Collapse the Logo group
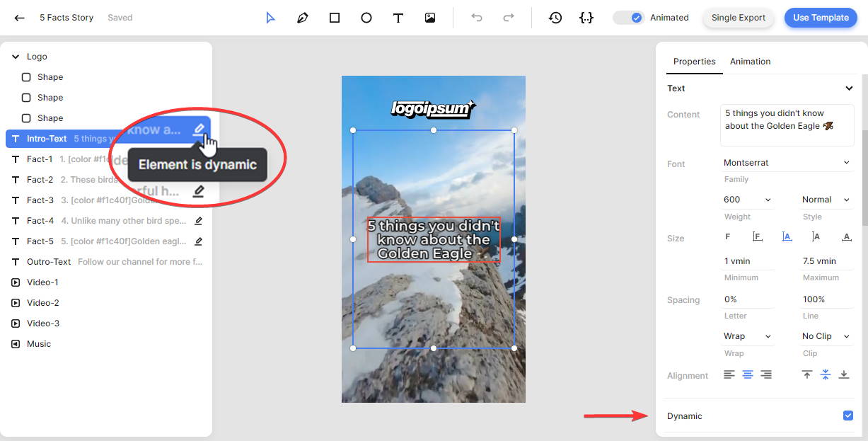 tap(16, 57)
